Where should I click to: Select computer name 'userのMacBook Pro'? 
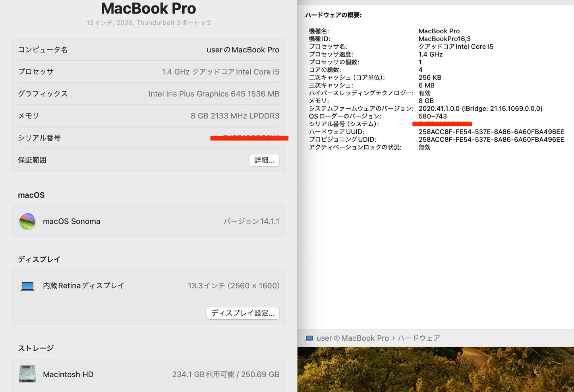tap(243, 50)
